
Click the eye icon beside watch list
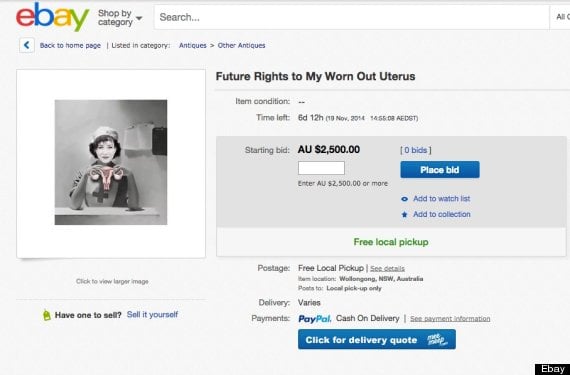click(405, 199)
